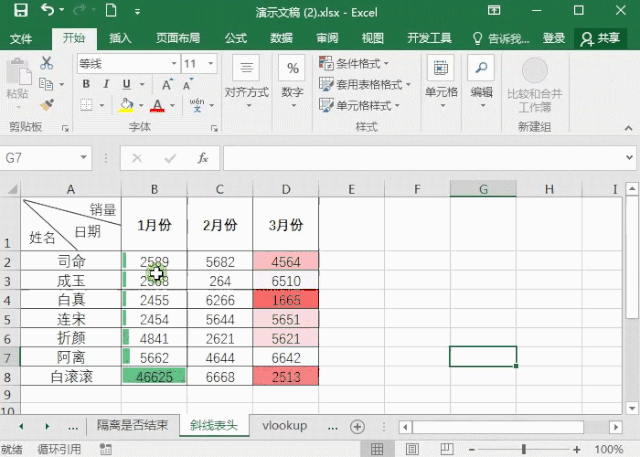Switch to Page Break Preview icon
Image resolution: width=640 pixels, height=457 pixels.
447,449
